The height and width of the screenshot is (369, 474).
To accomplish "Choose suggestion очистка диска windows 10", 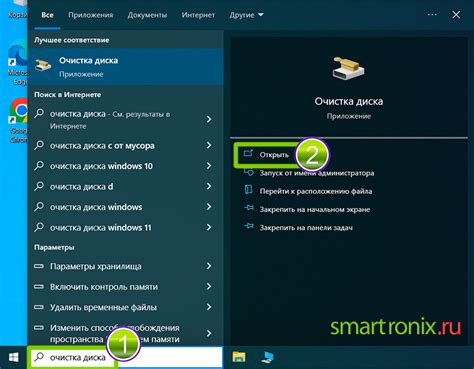I will [125, 166].
